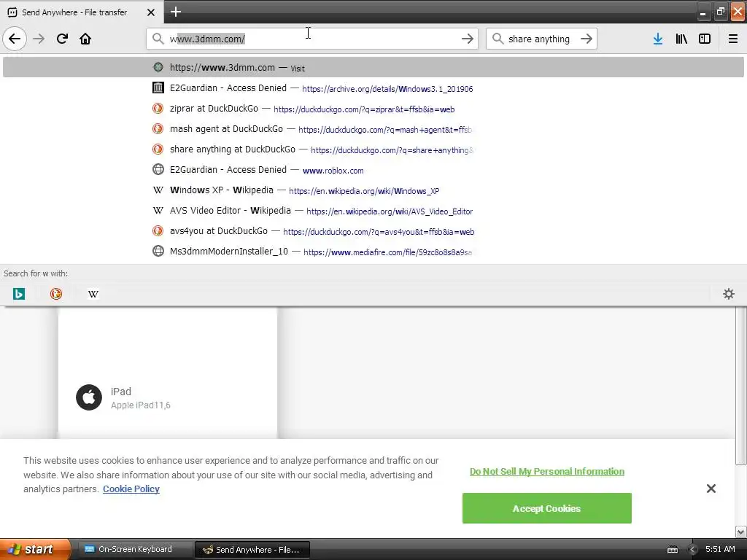Submit the 'share anything' search with its arrow
Image resolution: width=747 pixels, height=560 pixels.
(587, 39)
